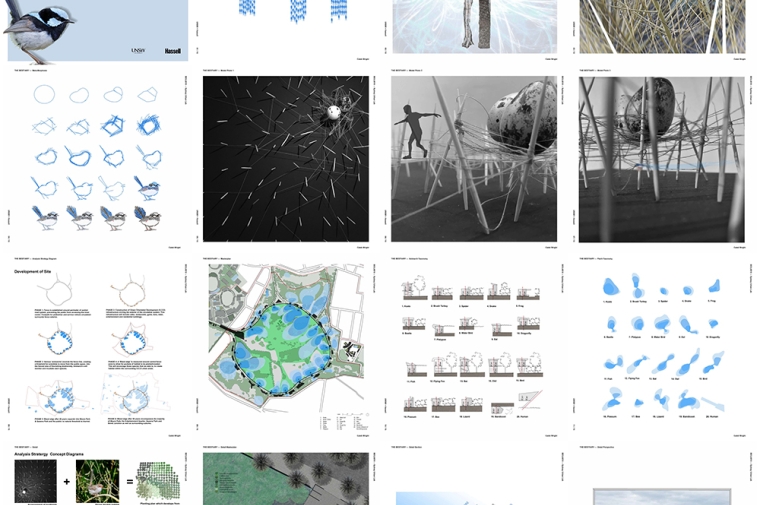Select the small black model image in concept diagram
Screen dimensions: 760x505
tap(35, 481)
